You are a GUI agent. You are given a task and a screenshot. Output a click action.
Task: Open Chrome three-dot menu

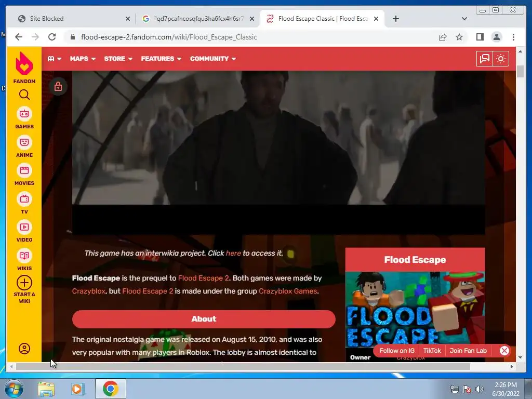point(513,37)
